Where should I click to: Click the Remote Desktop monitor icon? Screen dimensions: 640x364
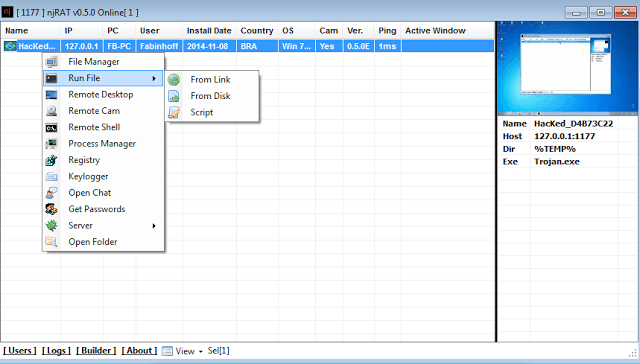51,95
